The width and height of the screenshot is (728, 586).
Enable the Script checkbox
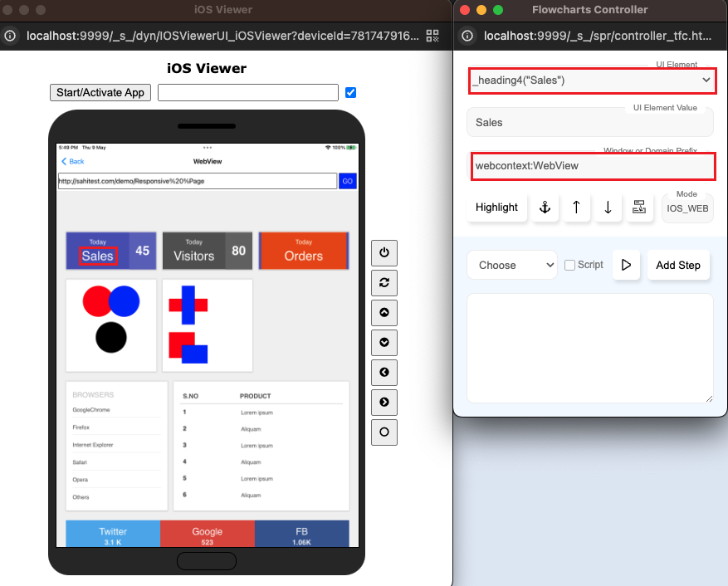pyautogui.click(x=569, y=265)
